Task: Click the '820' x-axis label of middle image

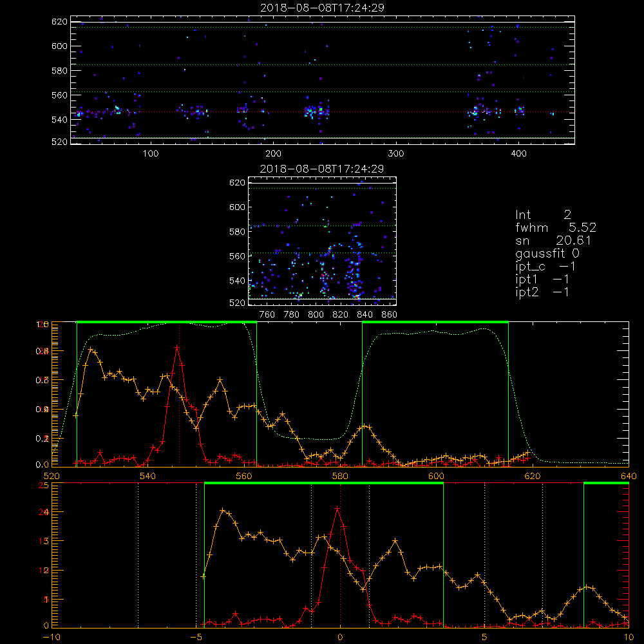Action: coord(341,315)
